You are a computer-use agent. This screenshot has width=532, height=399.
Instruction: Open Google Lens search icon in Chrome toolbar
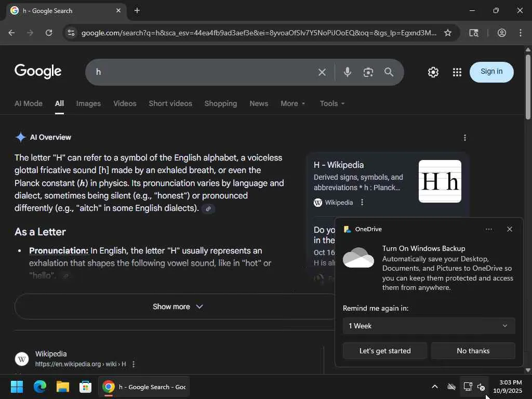click(474, 33)
